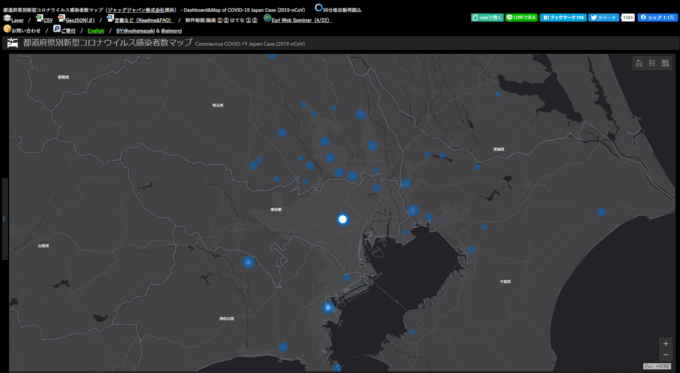Open the Esri Web Seminar link
This screenshot has width=680, height=373.
click(x=301, y=20)
